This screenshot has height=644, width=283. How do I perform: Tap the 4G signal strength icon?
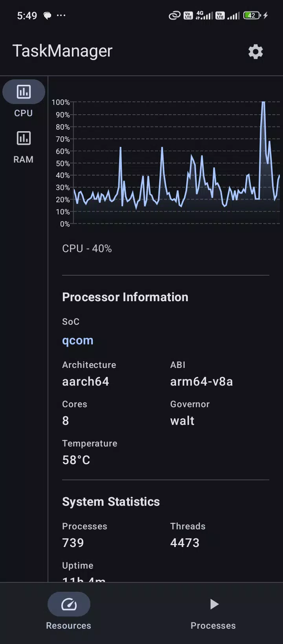click(204, 16)
